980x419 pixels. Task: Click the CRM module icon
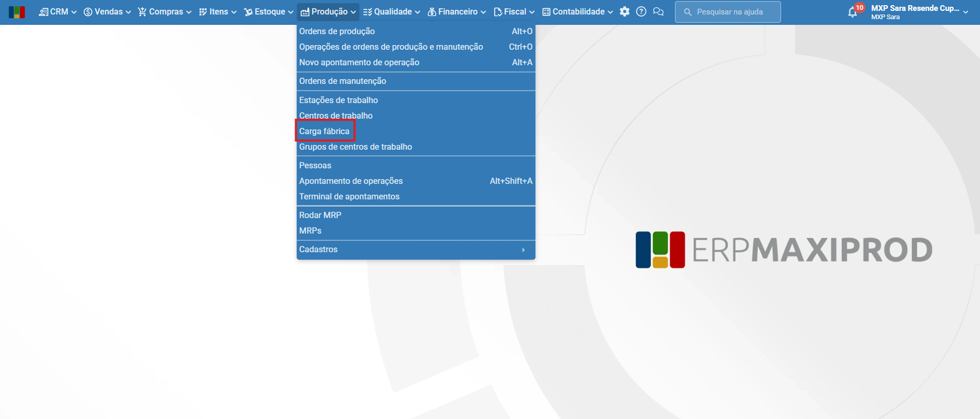pyautogui.click(x=44, y=12)
